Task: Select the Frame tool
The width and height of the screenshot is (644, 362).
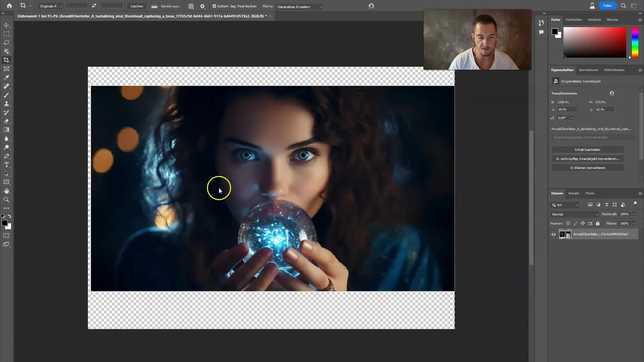Action: tap(6, 69)
